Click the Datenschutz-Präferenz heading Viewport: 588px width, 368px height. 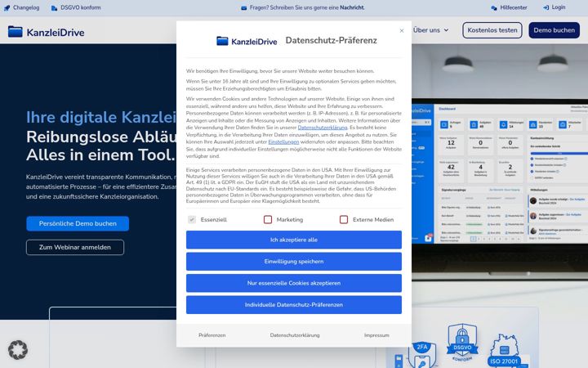(x=331, y=40)
